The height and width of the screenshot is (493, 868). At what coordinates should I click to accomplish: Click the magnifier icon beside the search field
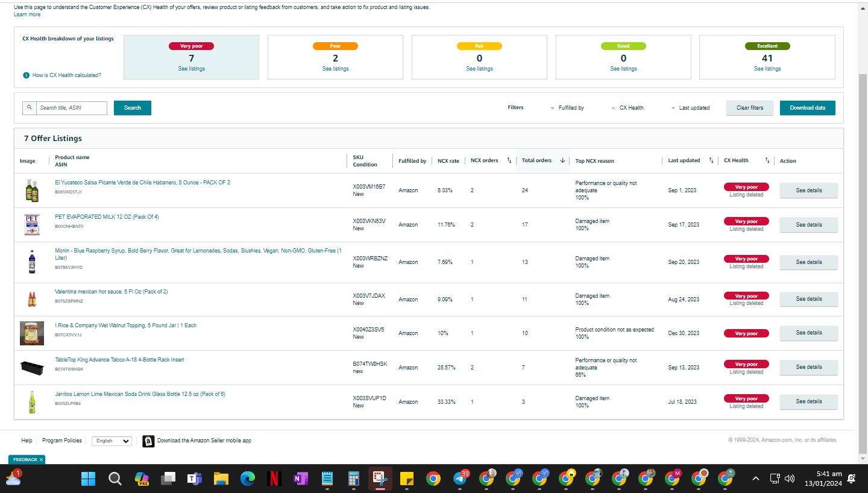[29, 108]
